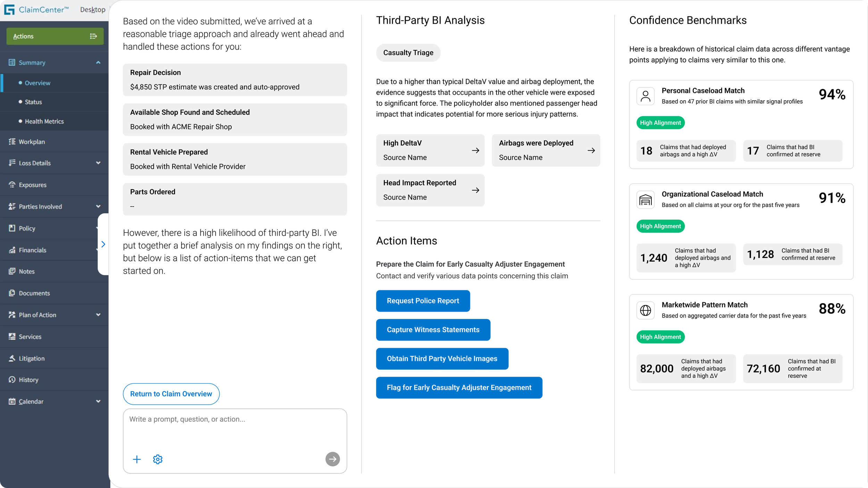Click the plus attachment icon in prompt box
The width and height of the screenshot is (868, 488).
point(137,459)
